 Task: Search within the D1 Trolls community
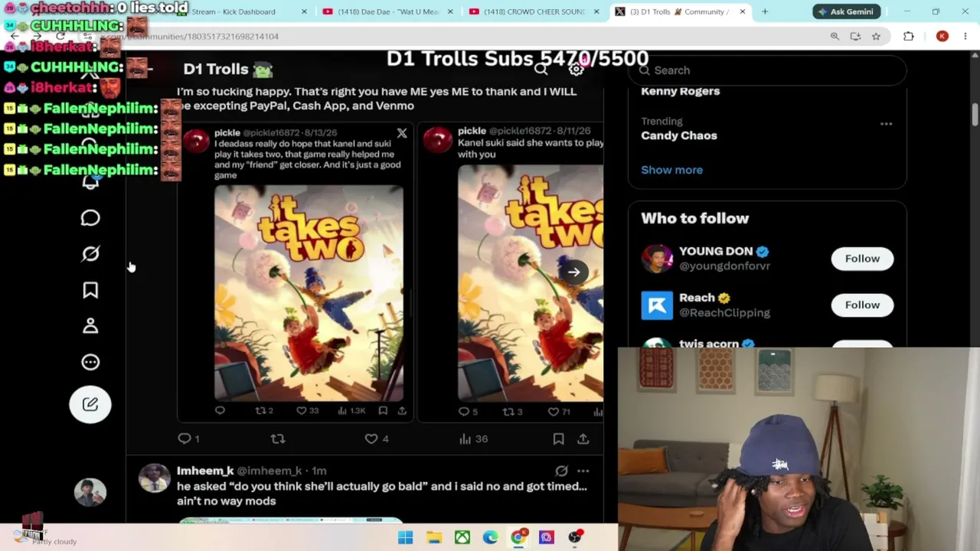click(541, 70)
